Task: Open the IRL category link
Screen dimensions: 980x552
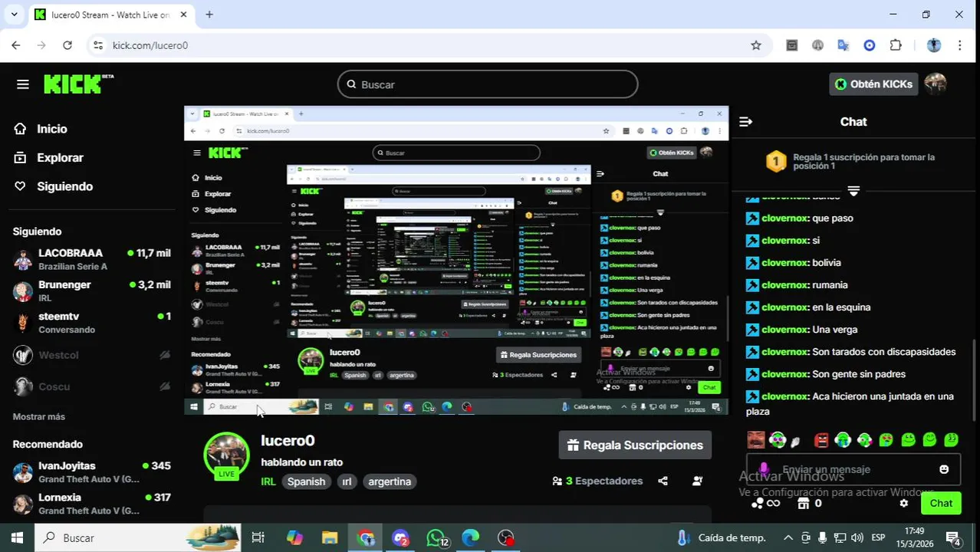Action: (268, 481)
